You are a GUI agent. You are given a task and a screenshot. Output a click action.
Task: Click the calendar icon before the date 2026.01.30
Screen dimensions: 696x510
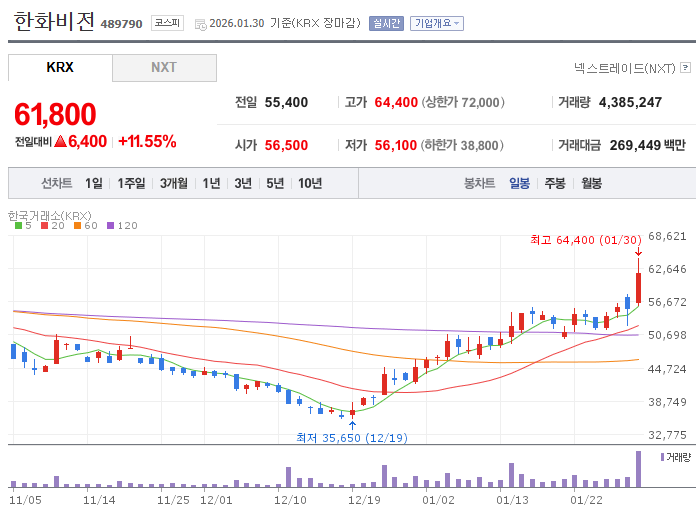point(201,24)
